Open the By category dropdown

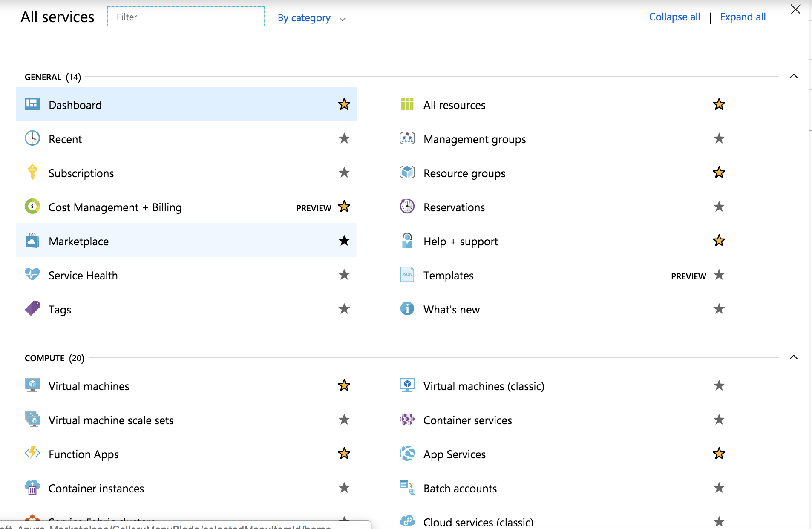coord(311,18)
